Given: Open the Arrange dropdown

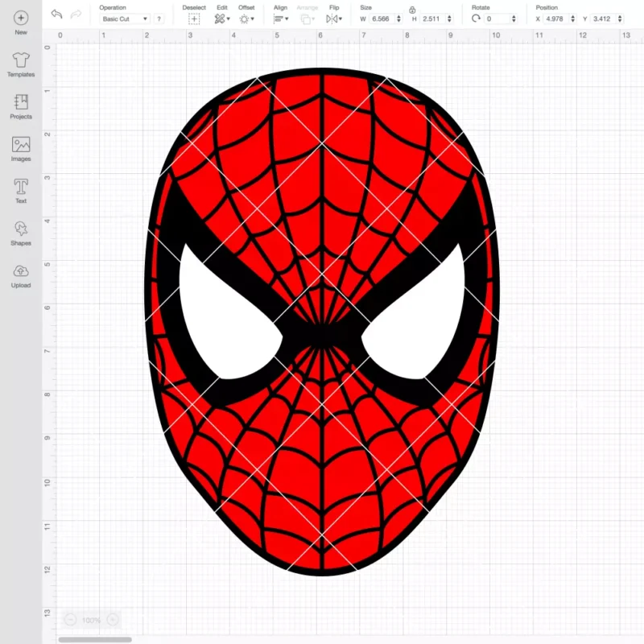Looking at the screenshot, I should pos(308,19).
